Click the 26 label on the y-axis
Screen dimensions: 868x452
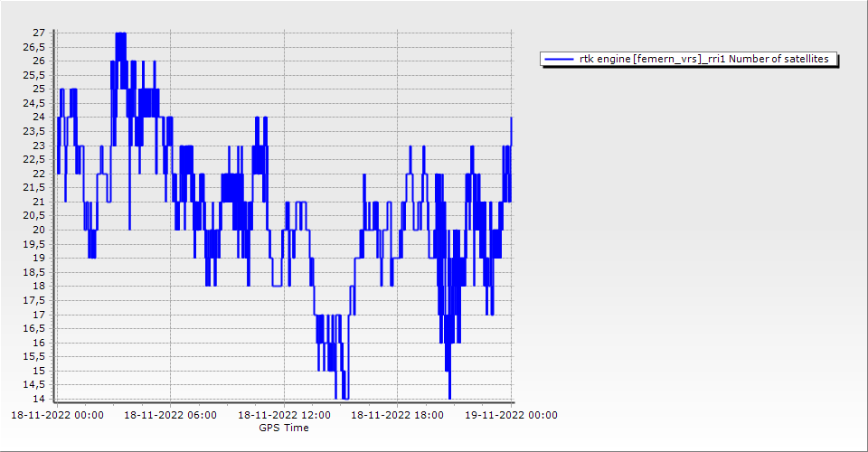(x=39, y=61)
